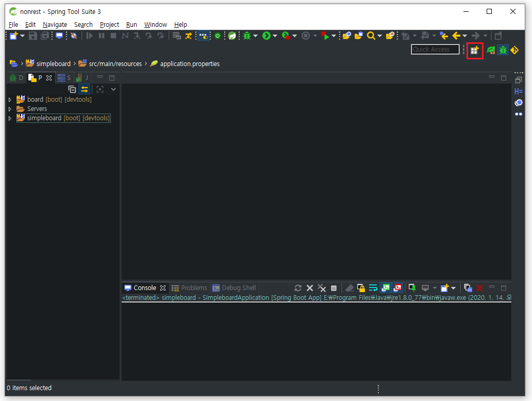Open the View Menu dropdown in Package Explorer

[x=113, y=89]
